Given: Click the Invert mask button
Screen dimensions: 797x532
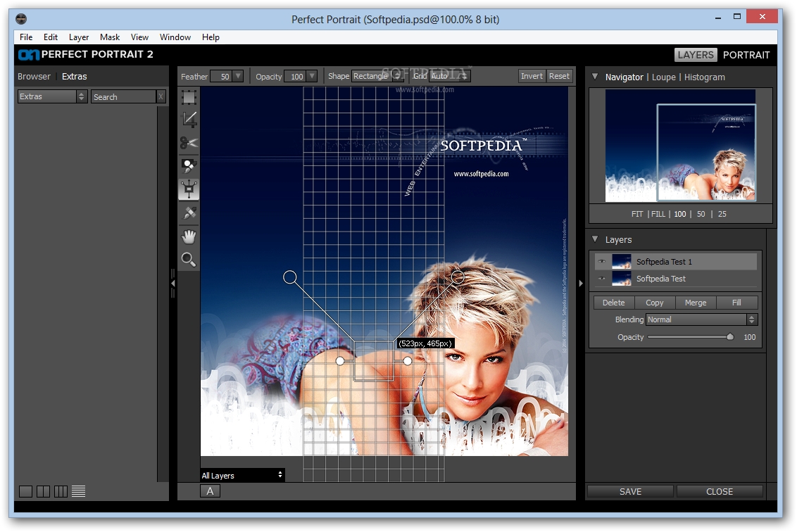Looking at the screenshot, I should tap(532, 76).
